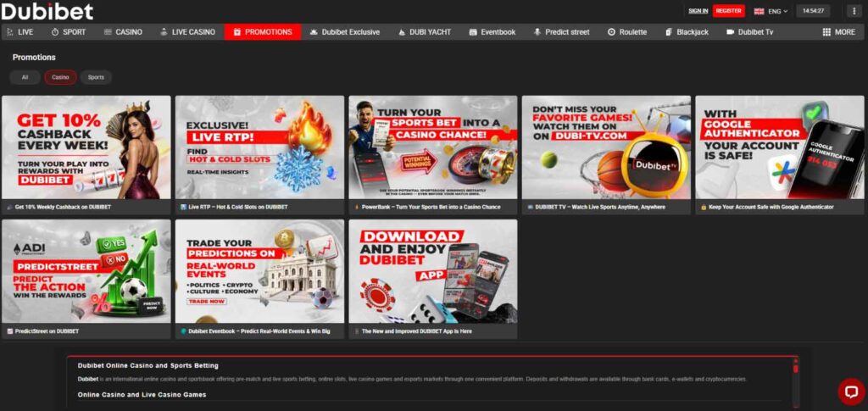Screen dimensions: 868x411
Task: Click the red REGISTER button
Action: pyautogui.click(x=728, y=11)
